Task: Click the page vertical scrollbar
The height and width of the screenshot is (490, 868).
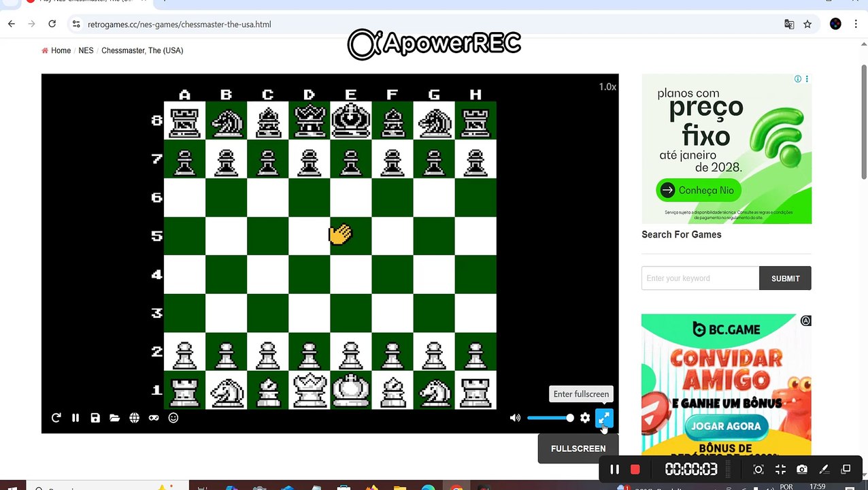Action: click(864, 121)
